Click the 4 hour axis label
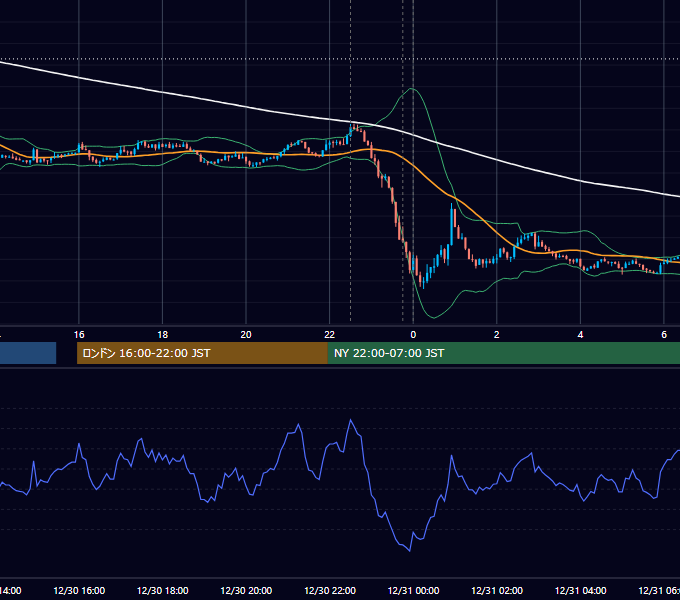Image resolution: width=680 pixels, height=600 pixels. 580,335
